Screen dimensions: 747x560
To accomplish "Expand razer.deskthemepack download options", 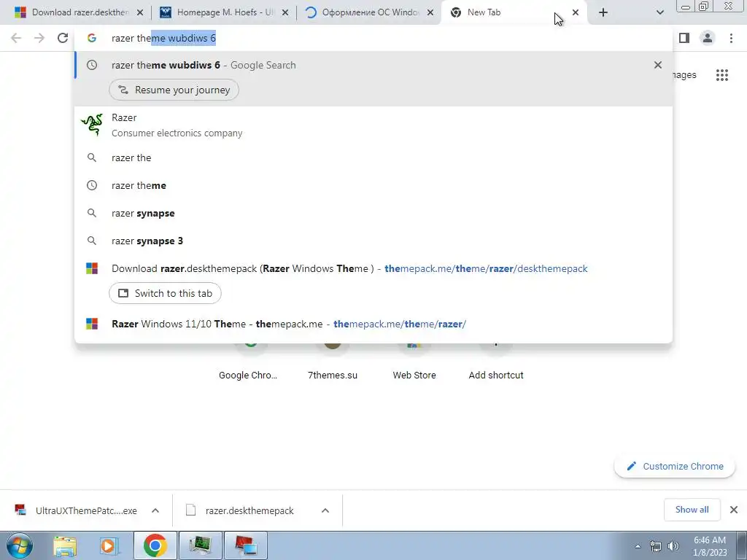I will 325,510.
